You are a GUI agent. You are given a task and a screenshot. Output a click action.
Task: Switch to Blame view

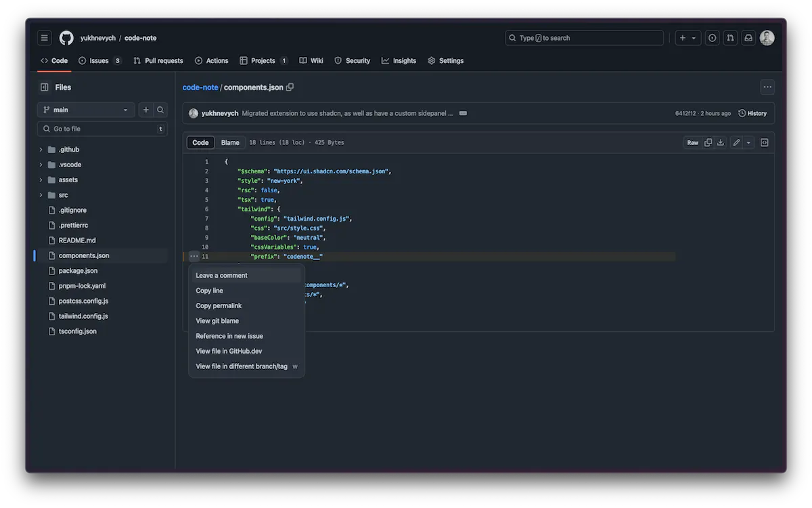pos(230,143)
